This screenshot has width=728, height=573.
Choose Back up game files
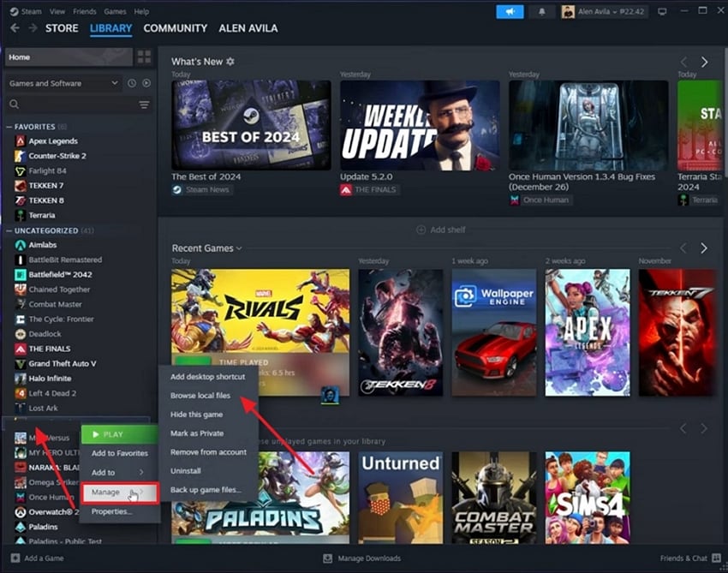tap(206, 490)
